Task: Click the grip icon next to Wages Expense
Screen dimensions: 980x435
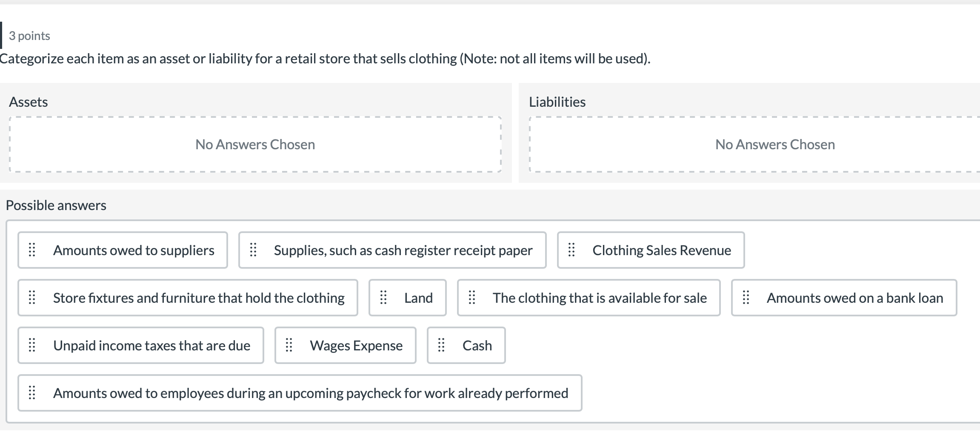Action: click(289, 345)
